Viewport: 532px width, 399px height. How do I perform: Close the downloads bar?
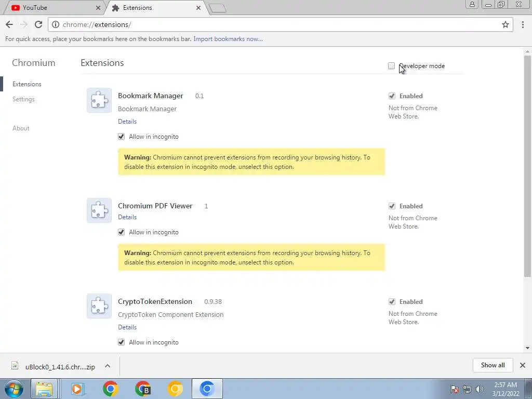[523, 365]
